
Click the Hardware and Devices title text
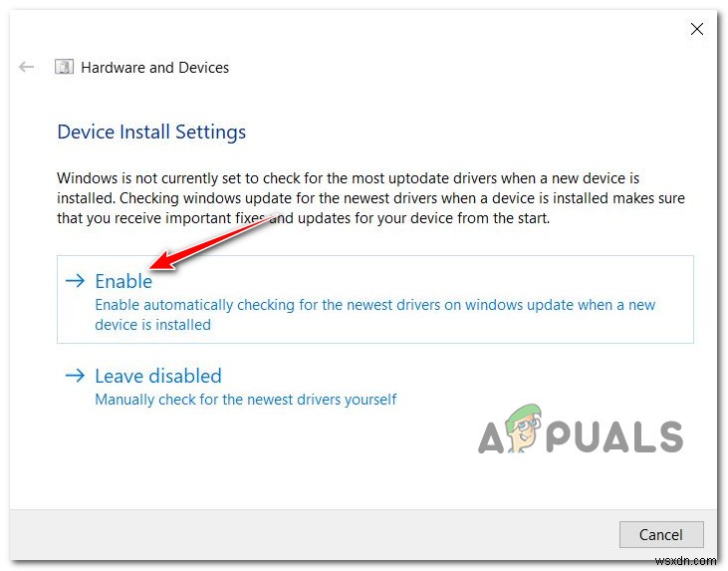[x=154, y=68]
